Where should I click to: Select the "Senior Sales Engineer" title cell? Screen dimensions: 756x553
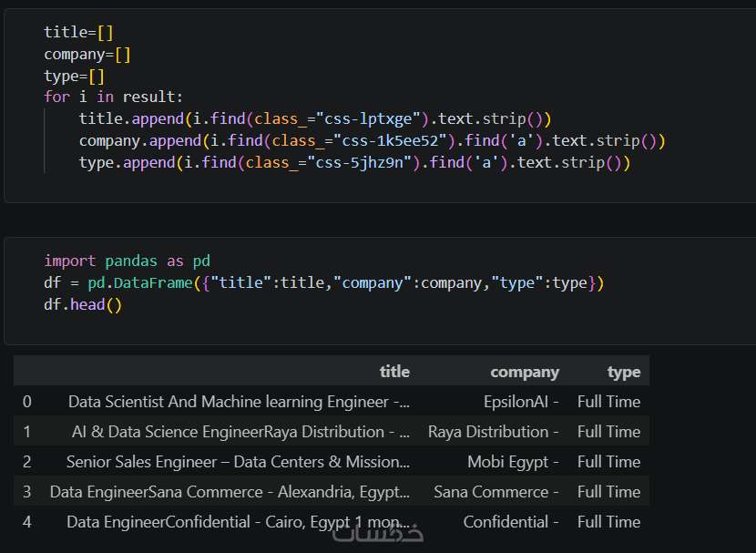point(238,462)
